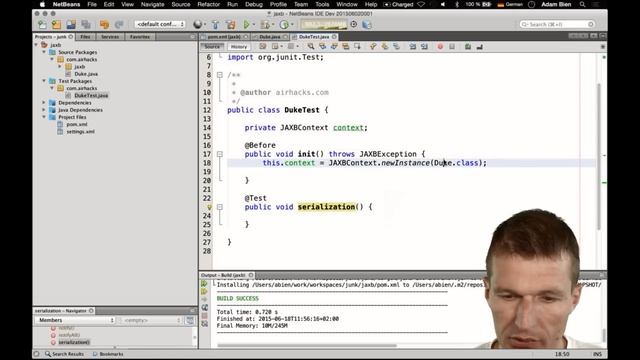Open the File menu
Image resolution: width=640 pixels, height=360 pixels.
pos(92,4)
